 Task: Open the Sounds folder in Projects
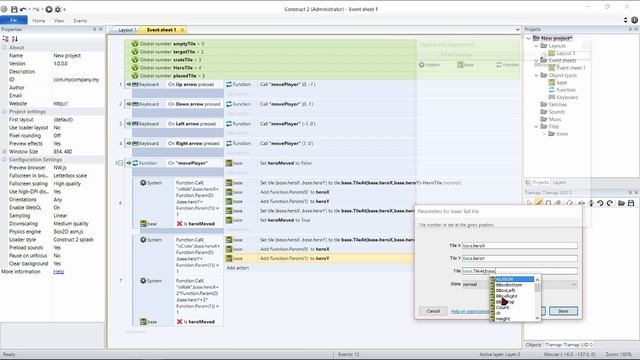click(x=557, y=112)
